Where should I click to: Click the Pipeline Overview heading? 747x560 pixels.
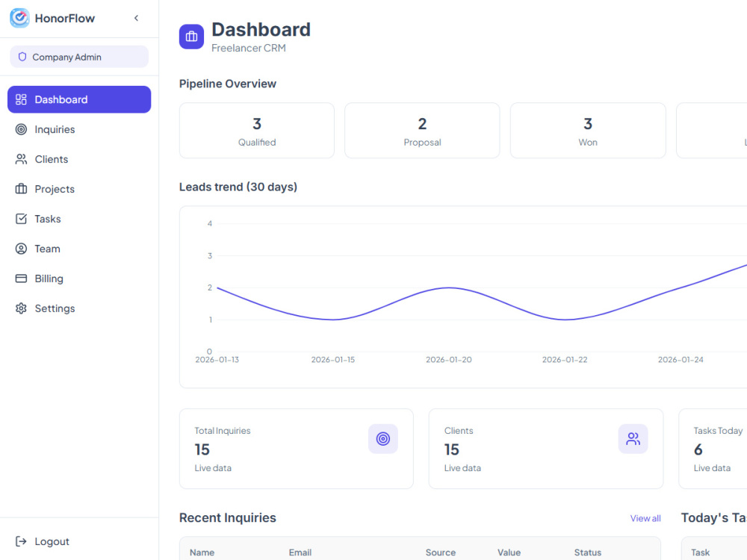(x=228, y=84)
